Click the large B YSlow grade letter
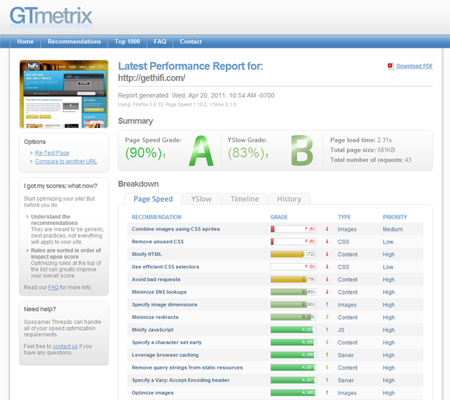This screenshot has height=400, width=450. point(302,151)
